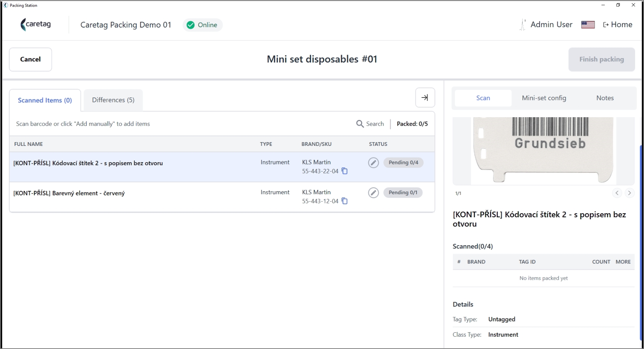
Task: Go to Home link
Action: [618, 25]
